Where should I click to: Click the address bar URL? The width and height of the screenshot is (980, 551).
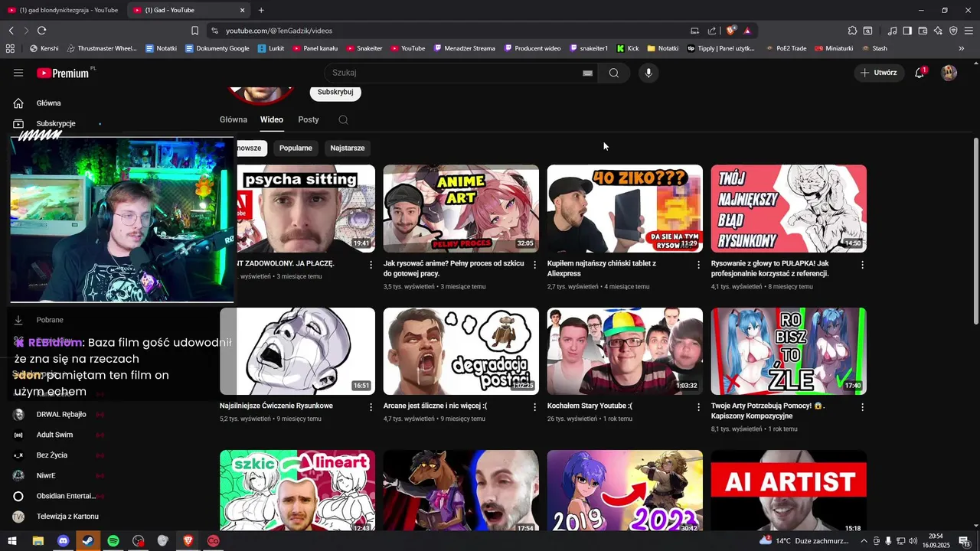[x=279, y=31]
